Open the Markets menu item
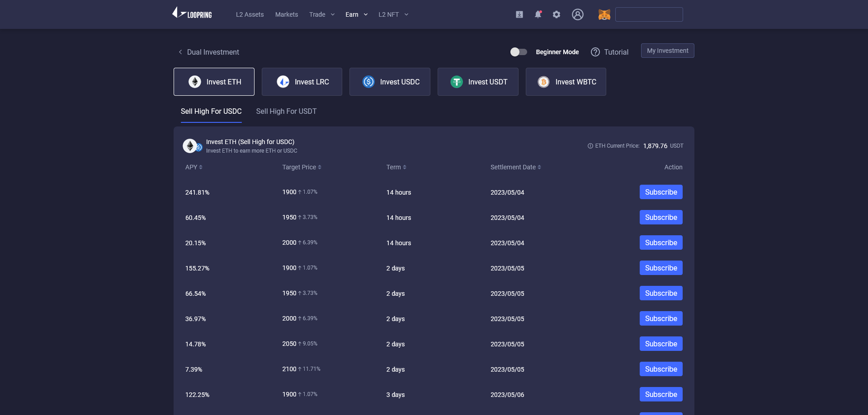 pos(287,14)
